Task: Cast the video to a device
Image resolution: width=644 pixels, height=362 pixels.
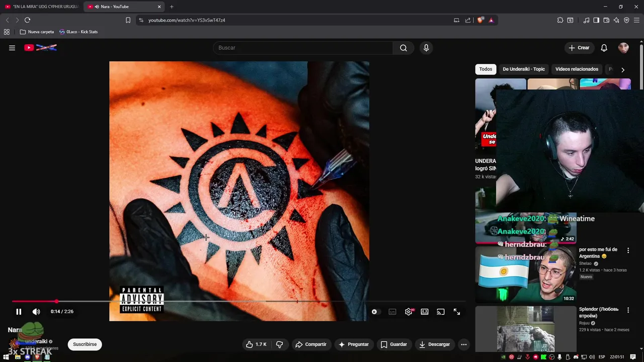Action: pyautogui.click(x=441, y=312)
